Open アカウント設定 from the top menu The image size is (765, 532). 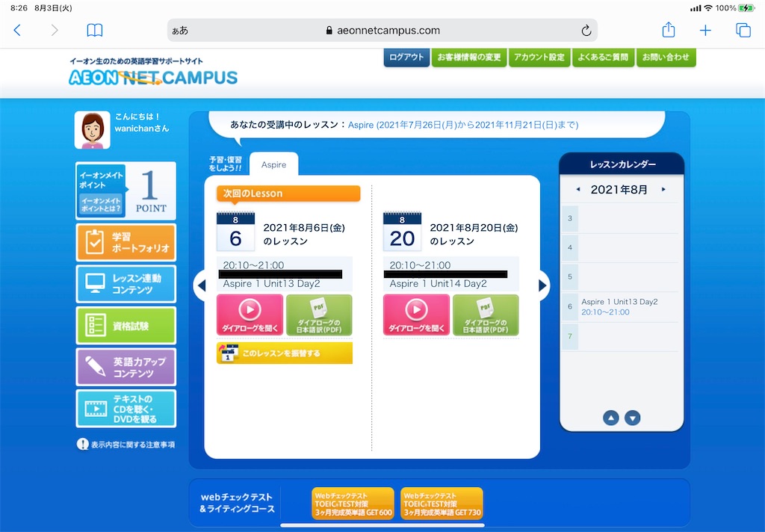click(x=539, y=57)
